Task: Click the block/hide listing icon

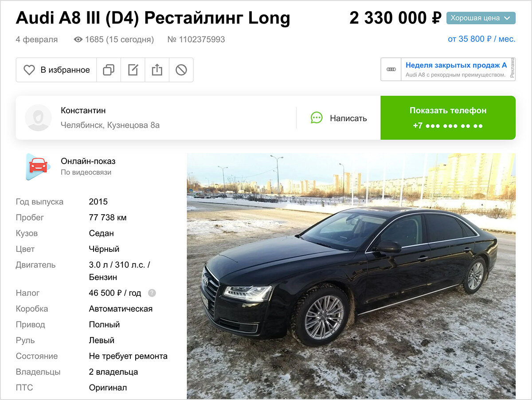Action: click(181, 70)
